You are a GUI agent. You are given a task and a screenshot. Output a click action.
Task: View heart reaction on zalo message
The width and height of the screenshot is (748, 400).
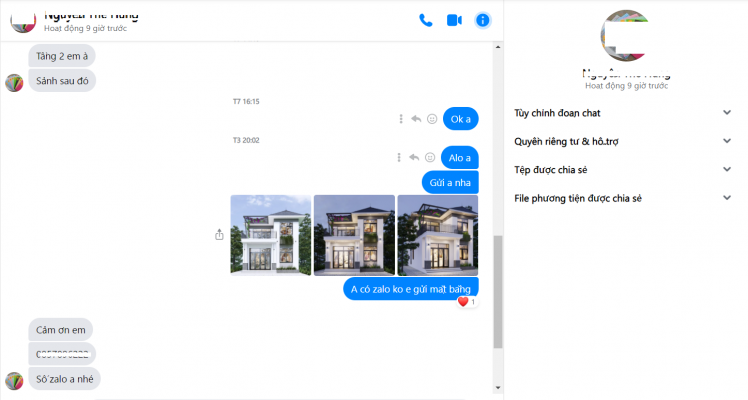coord(467,302)
